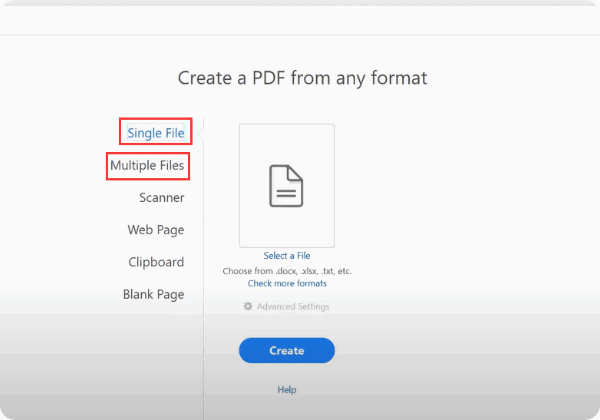600x420 pixels.
Task: Choose the Blank Page option
Action: point(153,295)
